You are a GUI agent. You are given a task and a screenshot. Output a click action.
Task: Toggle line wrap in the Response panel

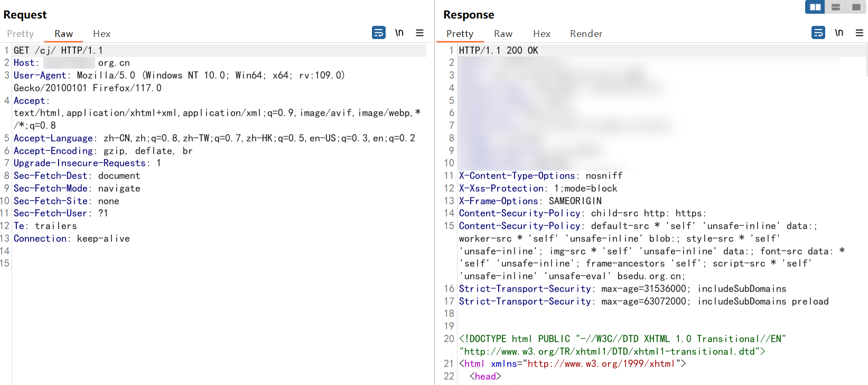pyautogui.click(x=818, y=33)
